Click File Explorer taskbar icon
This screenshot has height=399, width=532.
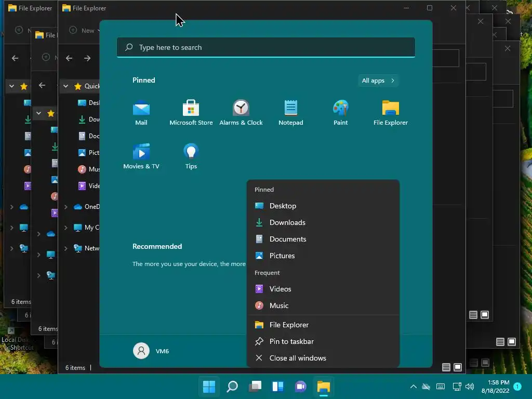point(324,387)
